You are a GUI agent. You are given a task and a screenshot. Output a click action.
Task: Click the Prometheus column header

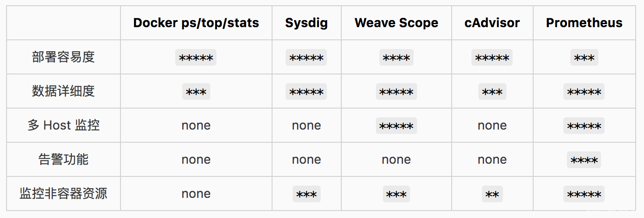(x=584, y=23)
